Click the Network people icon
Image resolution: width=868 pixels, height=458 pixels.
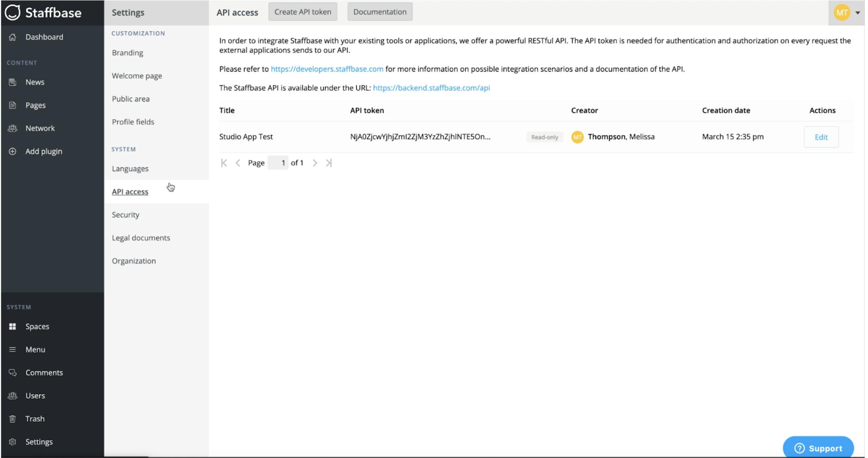click(x=12, y=128)
